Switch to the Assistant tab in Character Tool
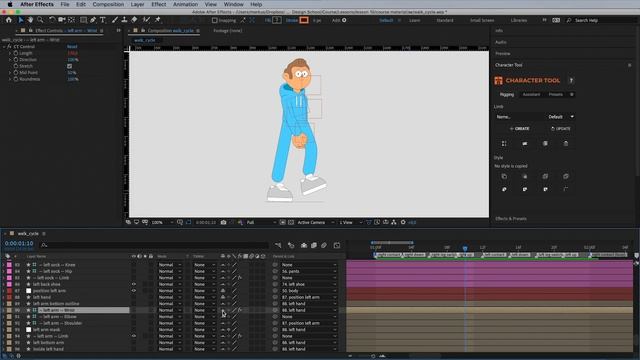The width and height of the screenshot is (640, 360). [x=531, y=94]
